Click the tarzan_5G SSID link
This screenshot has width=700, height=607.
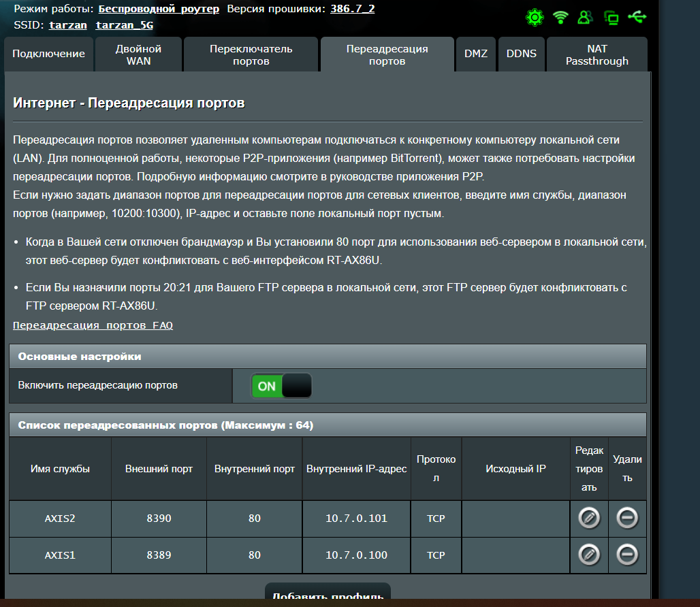(x=124, y=25)
